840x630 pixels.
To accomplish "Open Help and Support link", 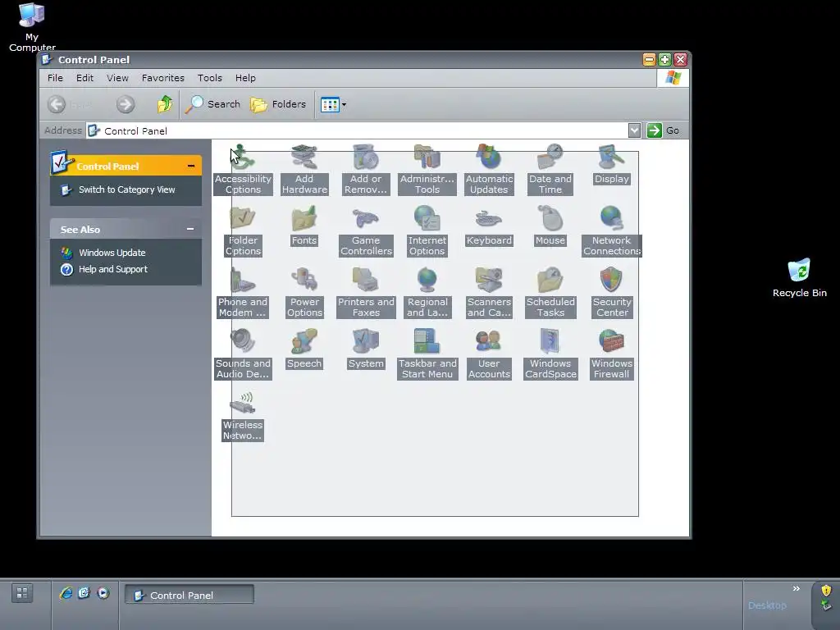I will click(112, 269).
